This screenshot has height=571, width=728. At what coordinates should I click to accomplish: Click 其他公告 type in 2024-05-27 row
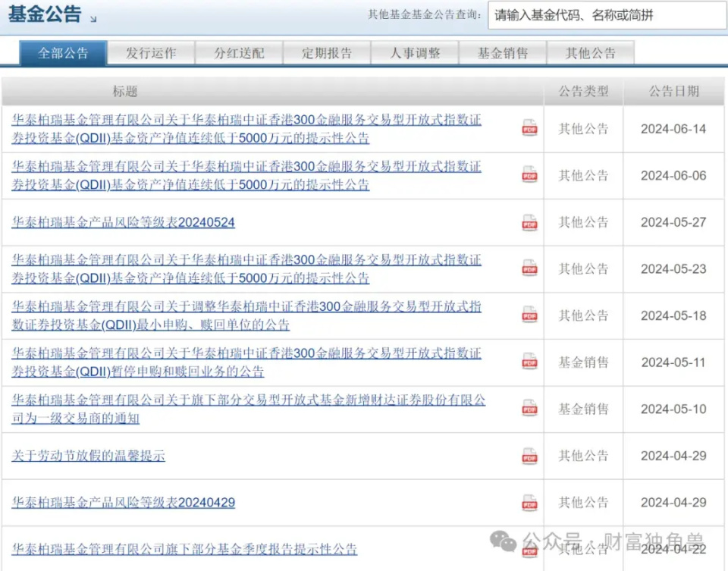[583, 222]
